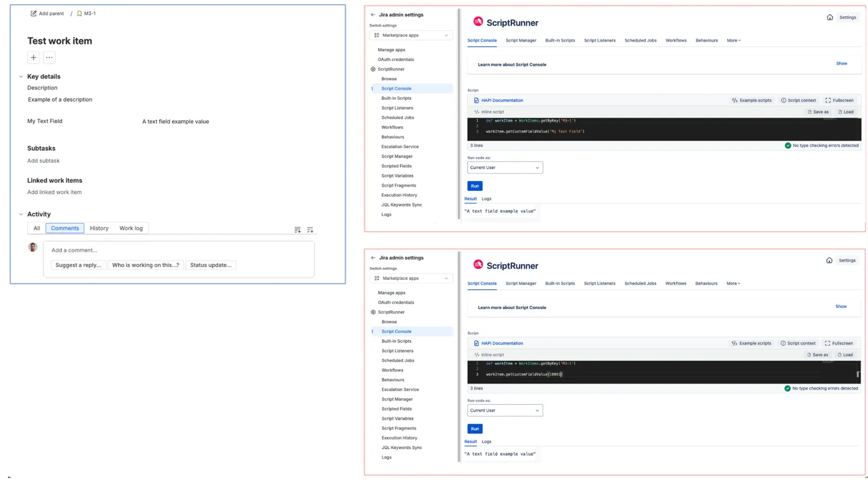The height and width of the screenshot is (484, 868).
Task: Click the Suggest a reply... button
Action: [78, 265]
